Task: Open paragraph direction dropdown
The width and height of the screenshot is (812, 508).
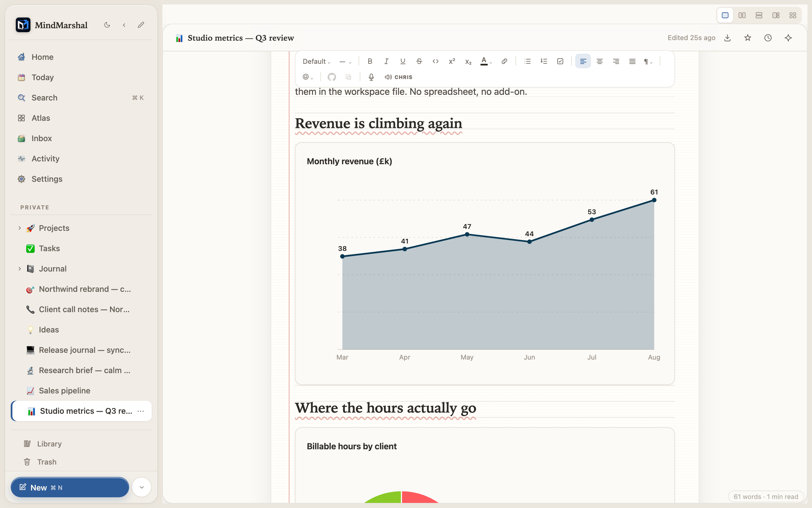Action: pyautogui.click(x=648, y=62)
